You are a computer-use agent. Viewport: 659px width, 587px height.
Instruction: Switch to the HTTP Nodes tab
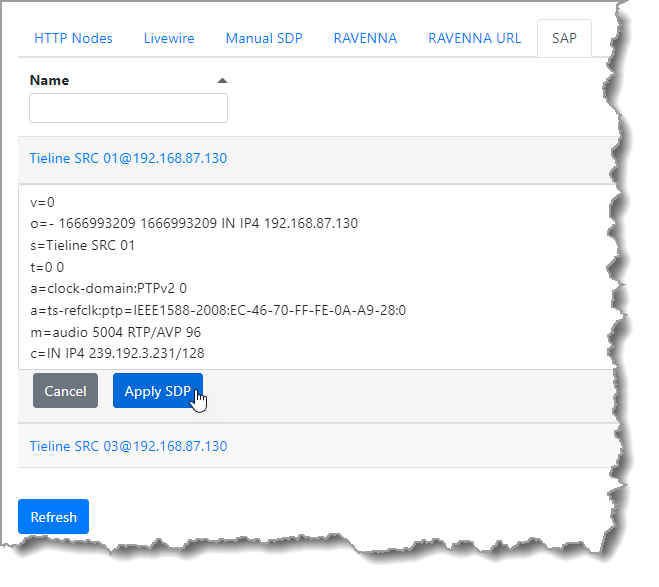coord(73,38)
